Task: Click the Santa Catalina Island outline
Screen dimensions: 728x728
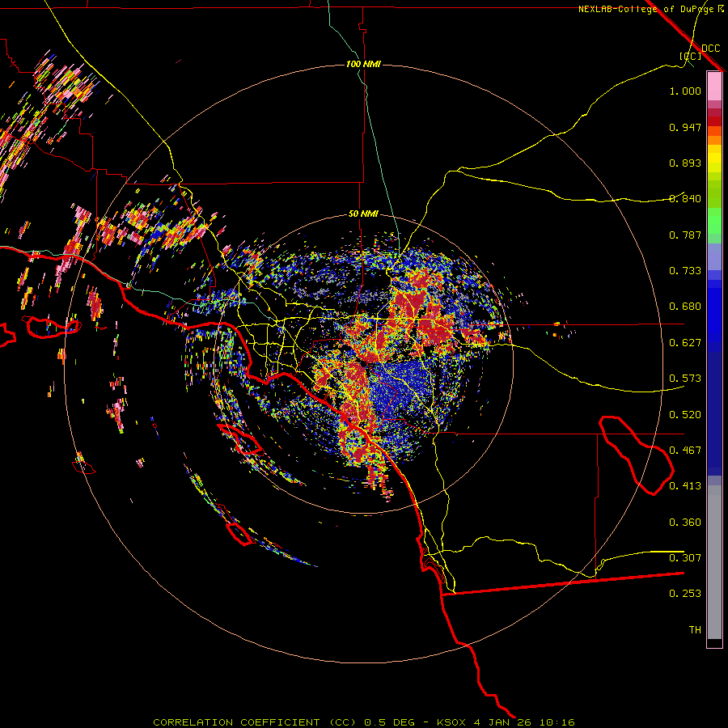Action: (240, 439)
